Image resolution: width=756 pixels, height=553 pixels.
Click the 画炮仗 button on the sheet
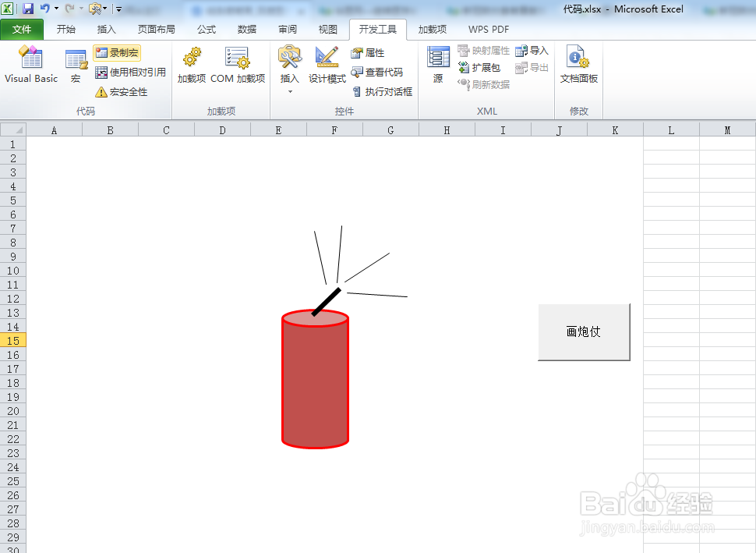click(584, 331)
